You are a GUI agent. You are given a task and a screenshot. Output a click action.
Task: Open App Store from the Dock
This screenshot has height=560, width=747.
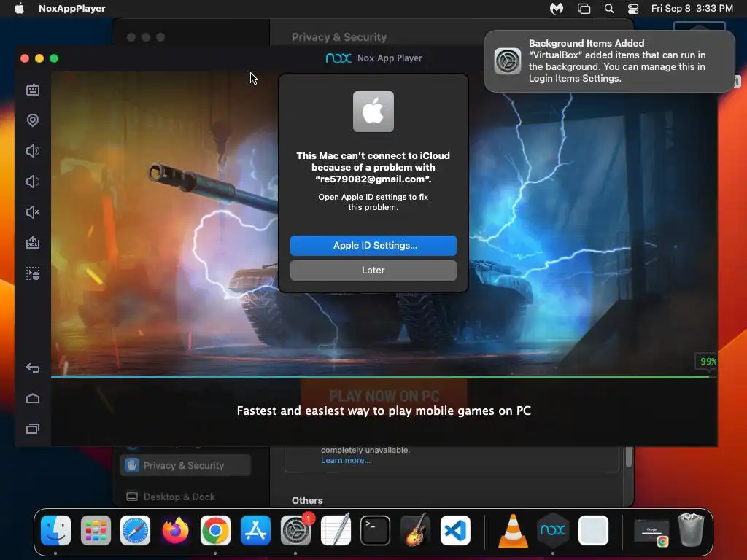pyautogui.click(x=255, y=530)
